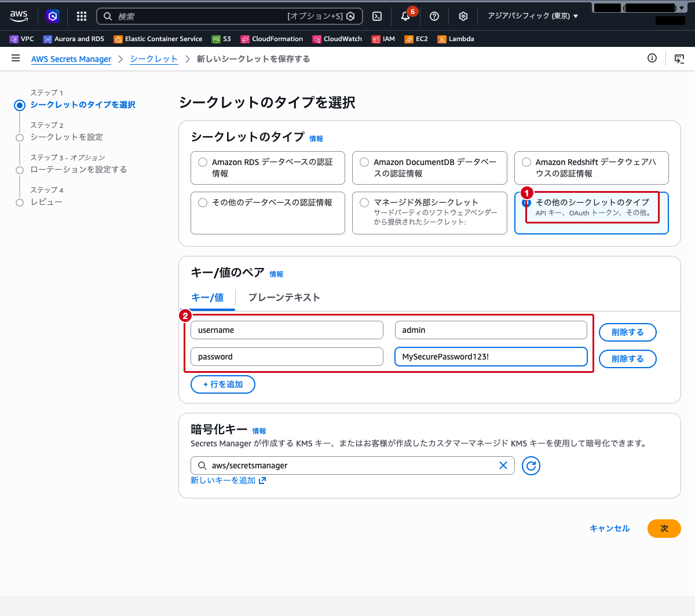
Task: Open the info panel icon near breadcrumbs
Action: pyautogui.click(x=652, y=58)
